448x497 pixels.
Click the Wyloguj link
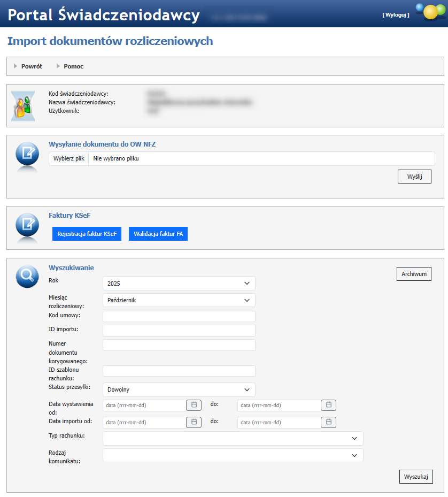pyautogui.click(x=396, y=15)
